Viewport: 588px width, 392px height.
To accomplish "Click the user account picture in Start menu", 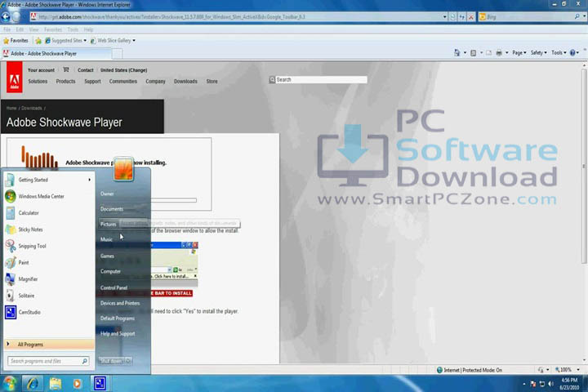I will click(124, 169).
